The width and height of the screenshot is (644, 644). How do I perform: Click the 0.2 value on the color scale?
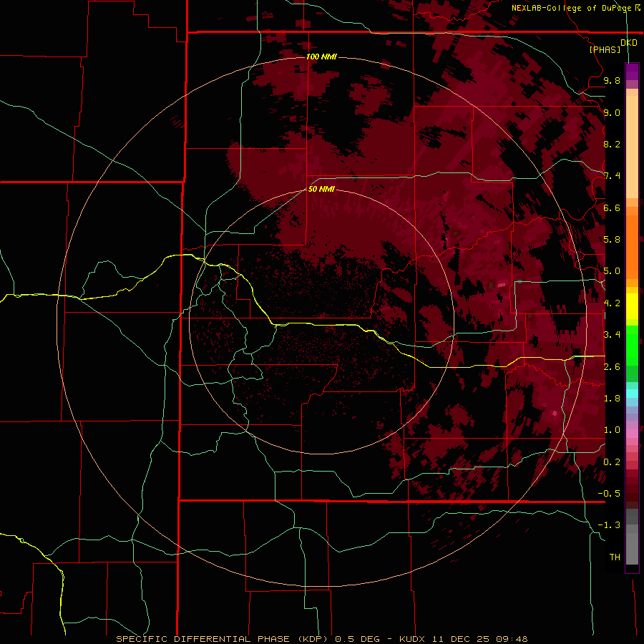coord(612,462)
